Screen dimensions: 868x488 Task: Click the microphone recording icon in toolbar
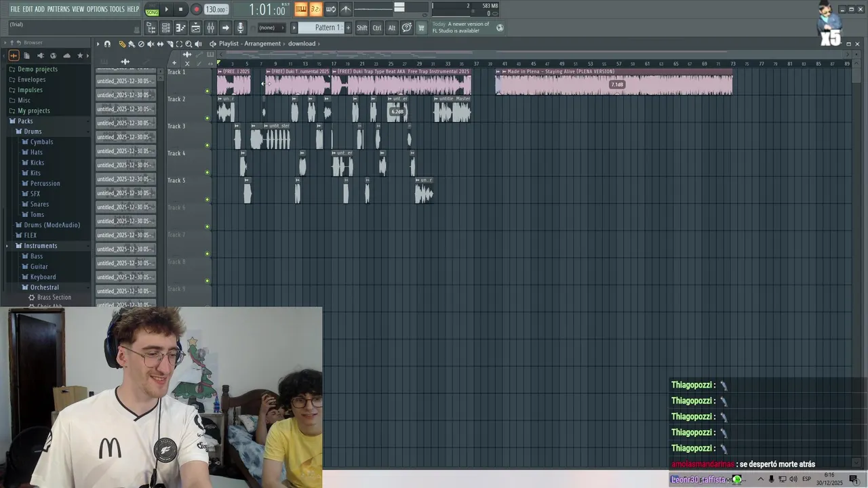coord(240,28)
